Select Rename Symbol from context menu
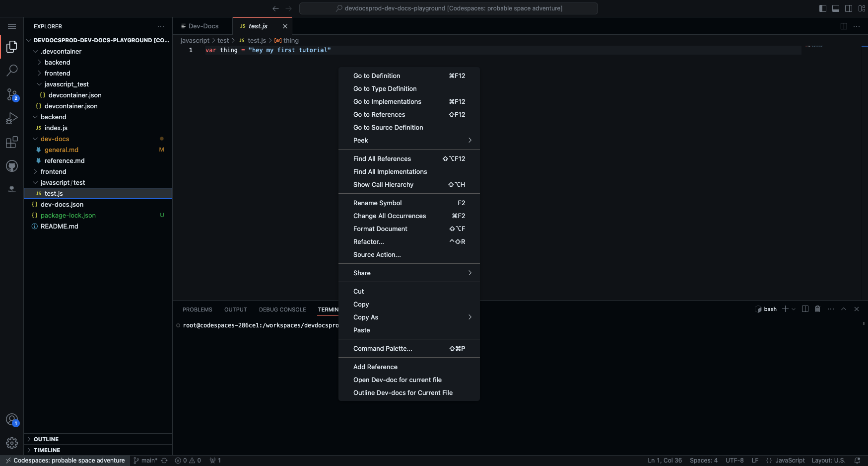 (x=378, y=203)
